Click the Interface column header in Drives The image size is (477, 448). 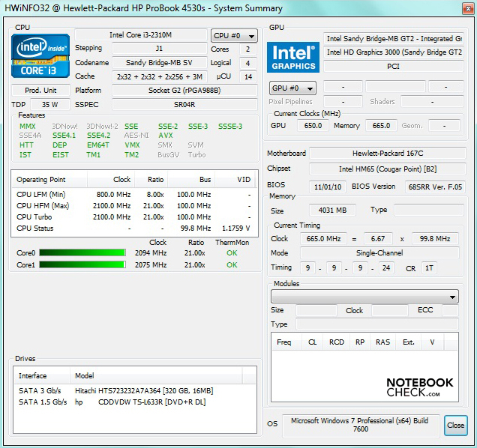point(42,375)
